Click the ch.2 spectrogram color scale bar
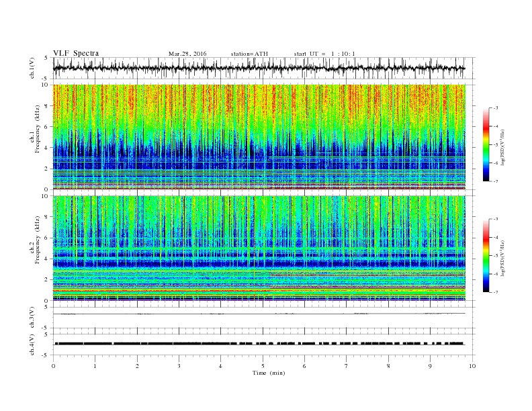Image resolution: width=532 pixels, height=411 pixels. click(486, 255)
